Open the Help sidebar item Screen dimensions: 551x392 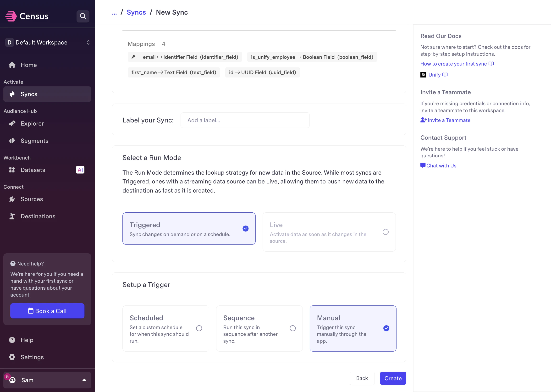tap(27, 340)
